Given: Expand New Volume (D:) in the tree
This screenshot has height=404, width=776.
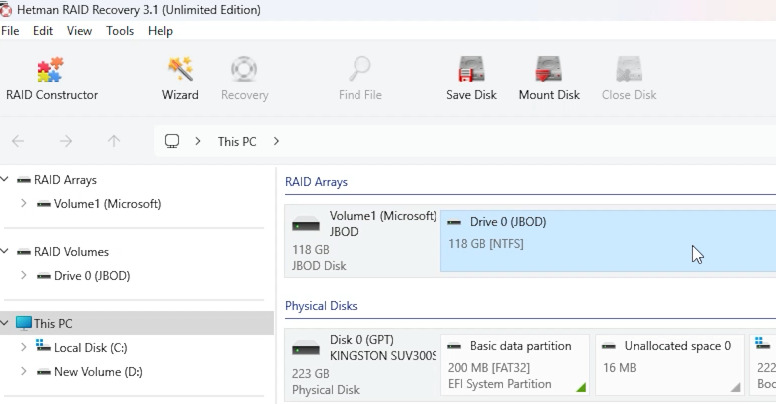Looking at the screenshot, I should 23,371.
